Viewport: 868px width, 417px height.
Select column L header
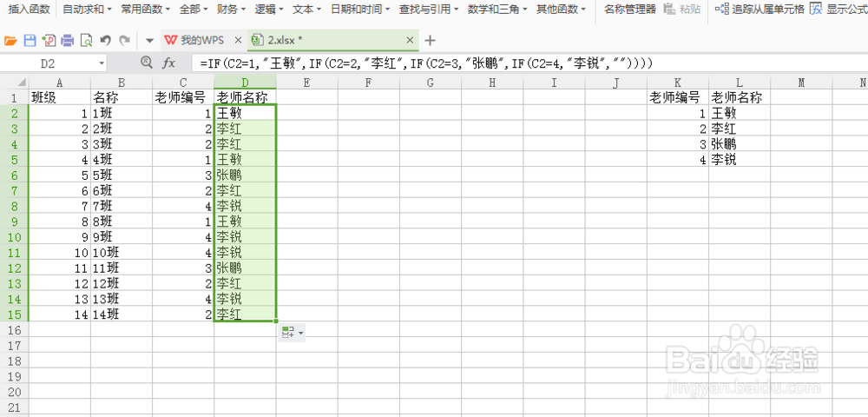(740, 83)
